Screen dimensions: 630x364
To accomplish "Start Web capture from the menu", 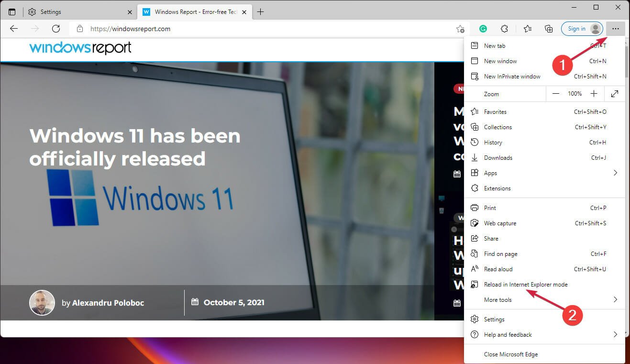I will (x=544, y=223).
